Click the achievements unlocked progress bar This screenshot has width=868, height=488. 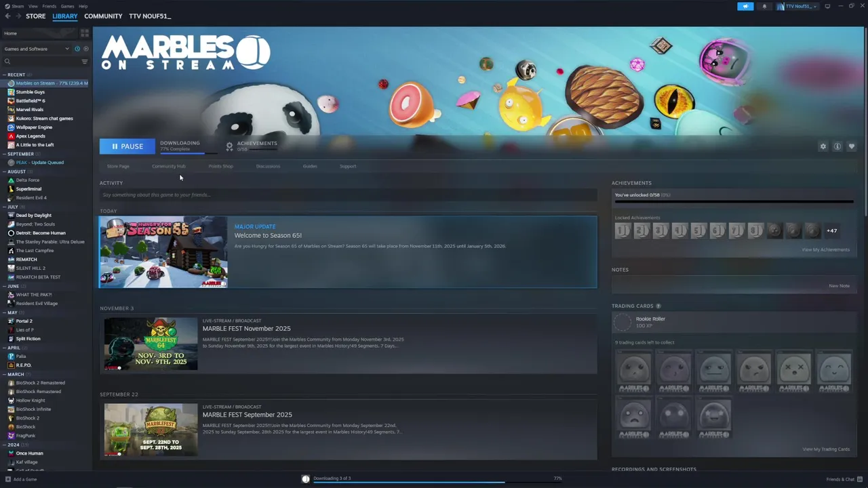734,201
